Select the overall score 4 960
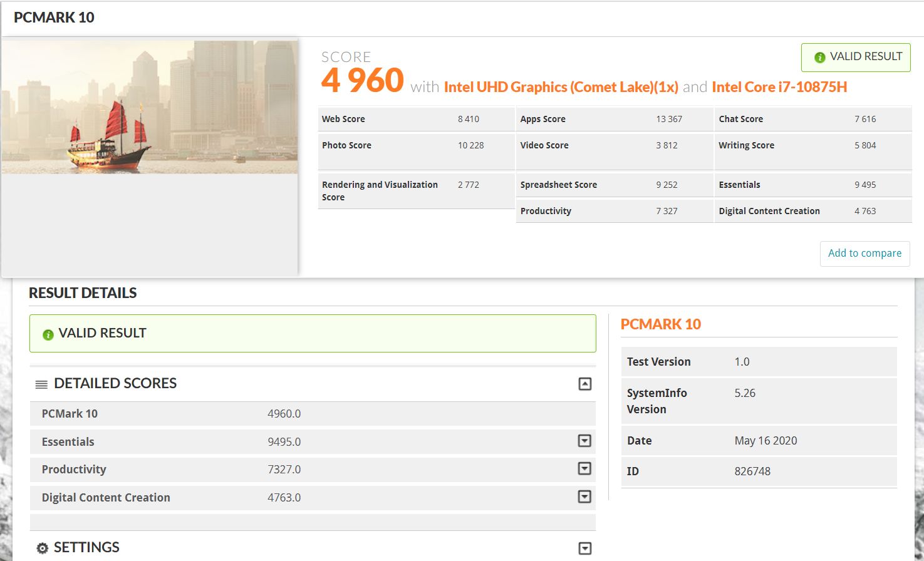The height and width of the screenshot is (561, 924). [x=363, y=80]
